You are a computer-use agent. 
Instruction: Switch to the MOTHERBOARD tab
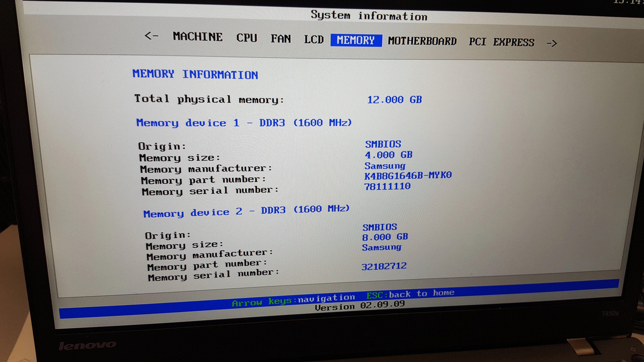[x=422, y=41]
